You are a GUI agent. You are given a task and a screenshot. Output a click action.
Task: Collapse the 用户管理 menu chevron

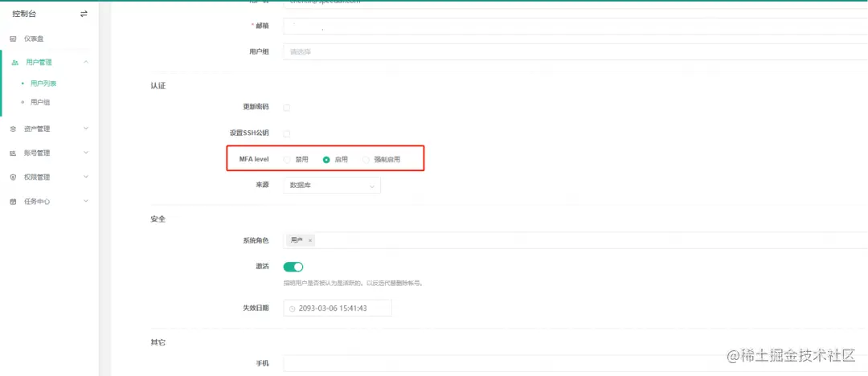86,62
